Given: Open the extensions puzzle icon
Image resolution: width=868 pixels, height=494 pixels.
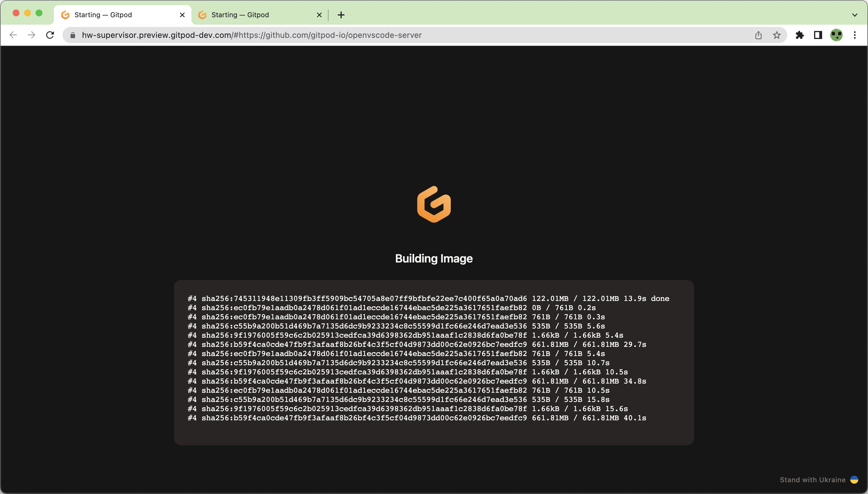Looking at the screenshot, I should pyautogui.click(x=800, y=35).
